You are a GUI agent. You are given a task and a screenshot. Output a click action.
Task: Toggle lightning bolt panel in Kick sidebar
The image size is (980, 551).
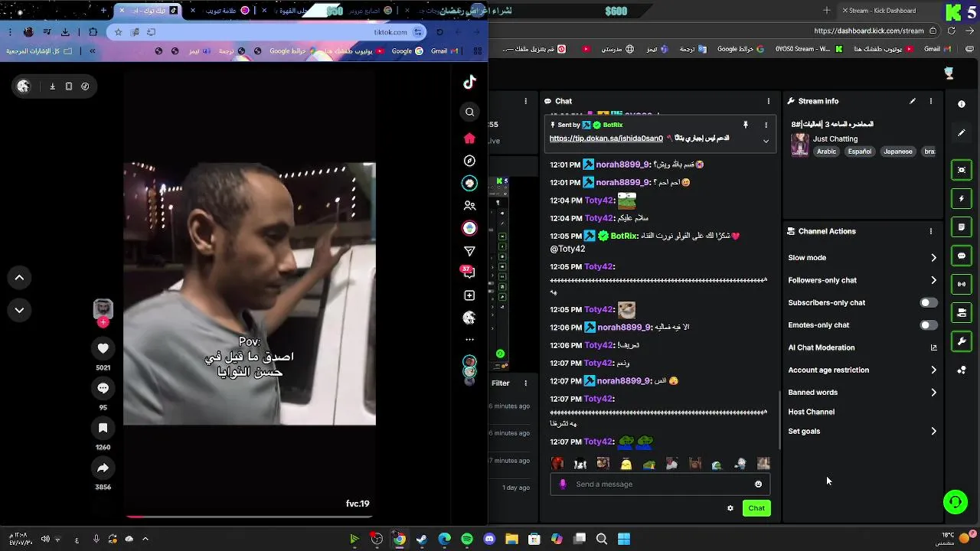coord(962,199)
